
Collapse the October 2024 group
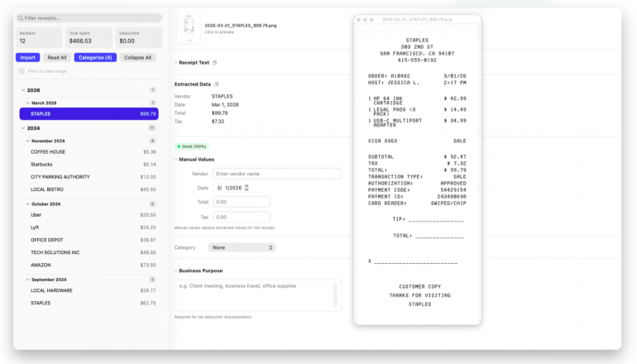click(27, 204)
